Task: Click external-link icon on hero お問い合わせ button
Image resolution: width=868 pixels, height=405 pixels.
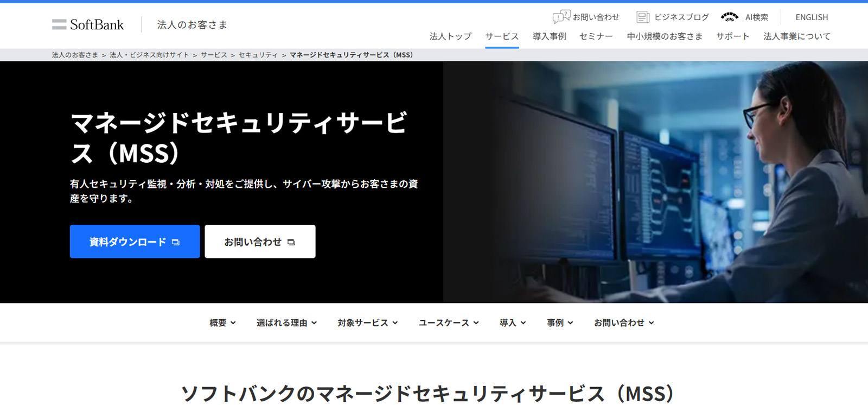Action: (291, 242)
